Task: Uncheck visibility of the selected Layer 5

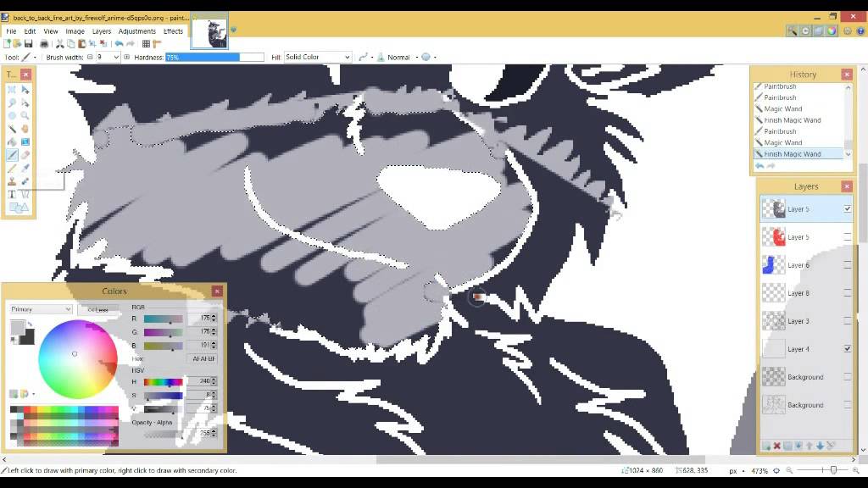Action: click(x=847, y=209)
